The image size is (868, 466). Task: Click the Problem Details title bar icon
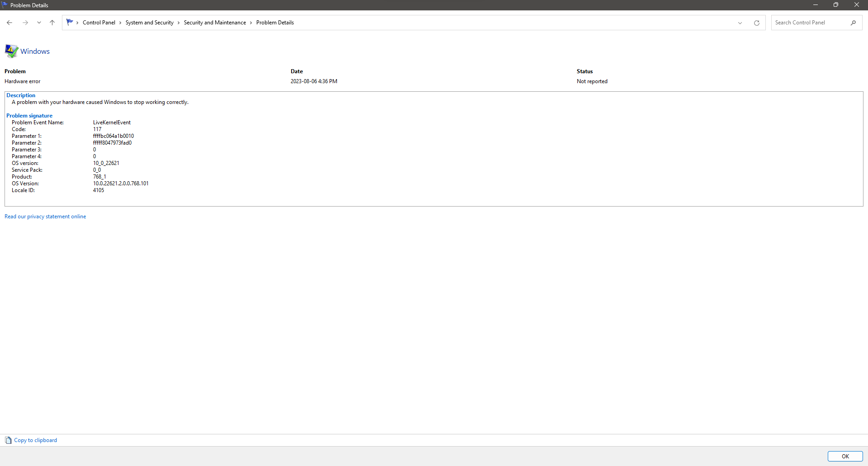pyautogui.click(x=5, y=5)
